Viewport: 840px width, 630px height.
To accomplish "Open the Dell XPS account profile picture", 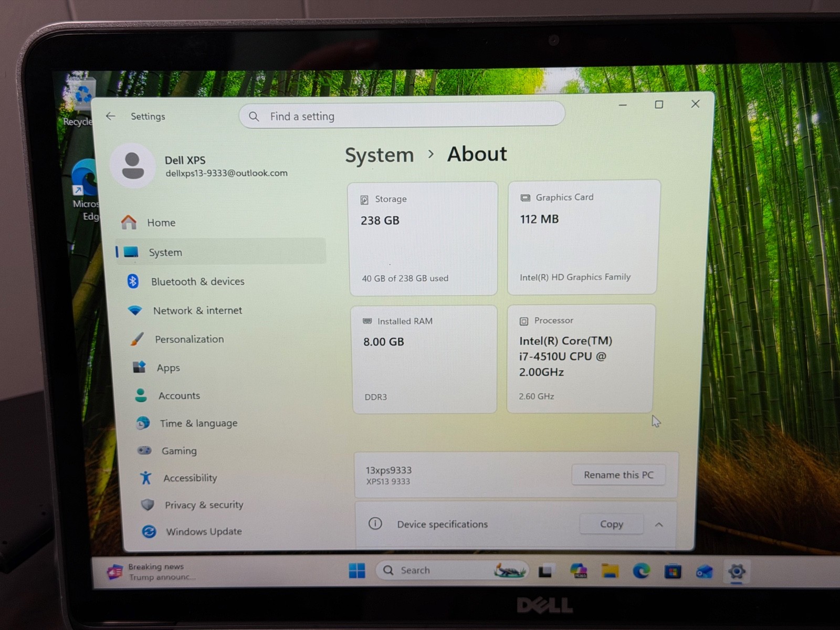I will pyautogui.click(x=133, y=166).
